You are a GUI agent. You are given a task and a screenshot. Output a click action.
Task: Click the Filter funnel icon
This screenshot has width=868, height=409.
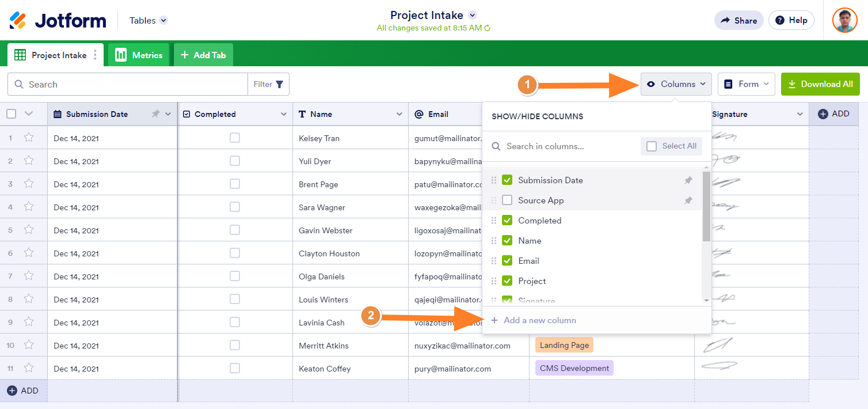pyautogui.click(x=280, y=84)
